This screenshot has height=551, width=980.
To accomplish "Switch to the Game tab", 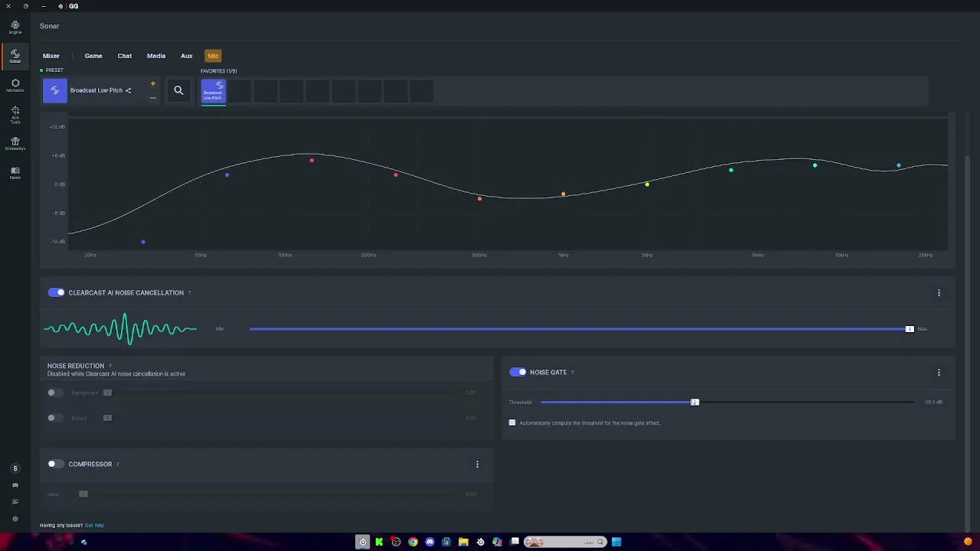I will pyautogui.click(x=93, y=56).
